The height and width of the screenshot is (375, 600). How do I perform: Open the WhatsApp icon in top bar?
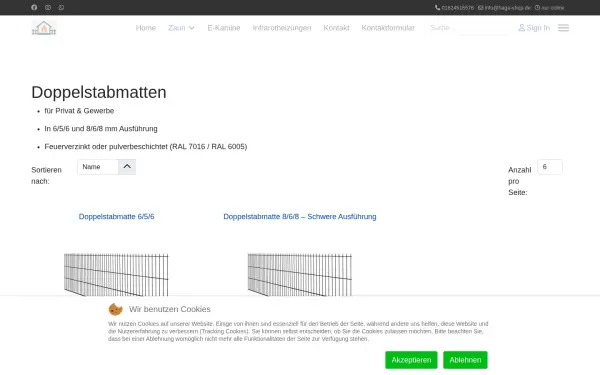pyautogui.click(x=61, y=7)
